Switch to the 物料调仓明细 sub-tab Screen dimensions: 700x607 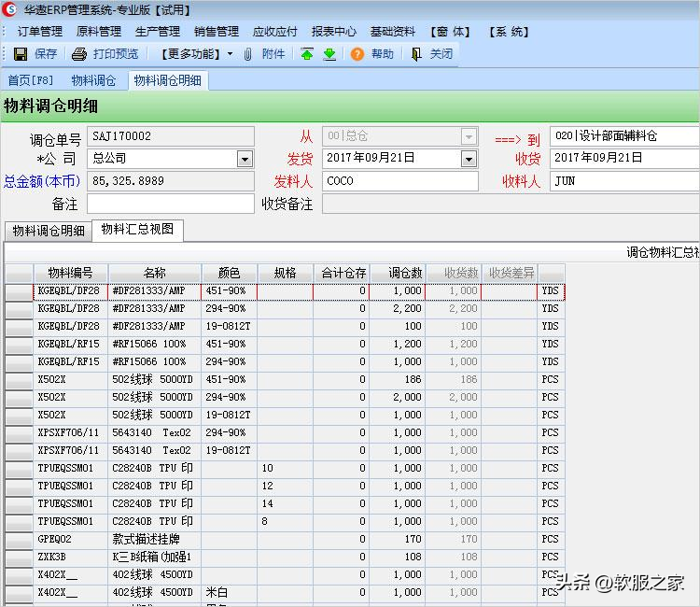pos(48,230)
